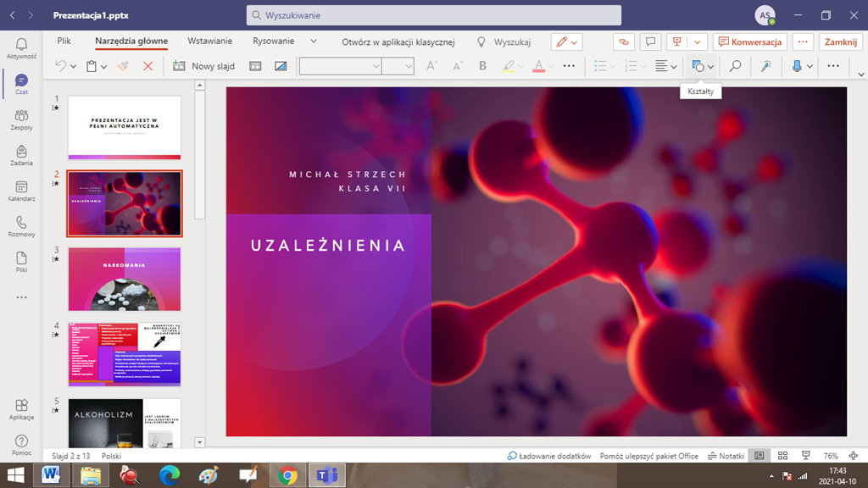Toggle Notatki notes pane
Screen dimensions: 868x488
pyautogui.click(x=726, y=456)
